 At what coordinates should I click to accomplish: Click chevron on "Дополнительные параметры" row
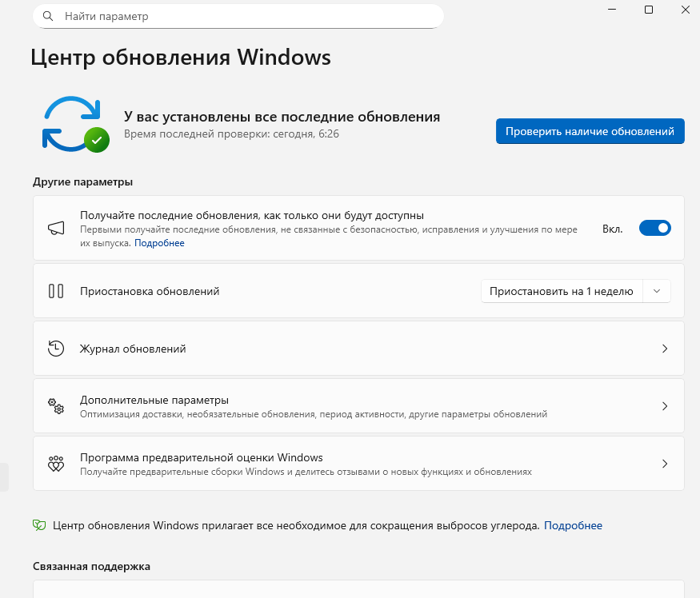coord(664,406)
